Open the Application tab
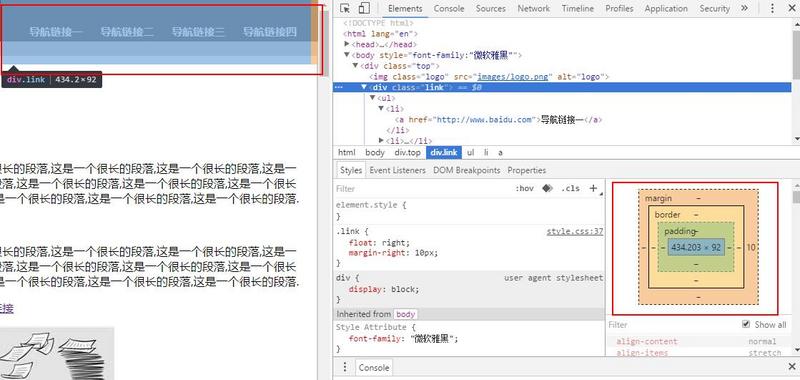The height and width of the screenshot is (380, 800). (x=666, y=9)
